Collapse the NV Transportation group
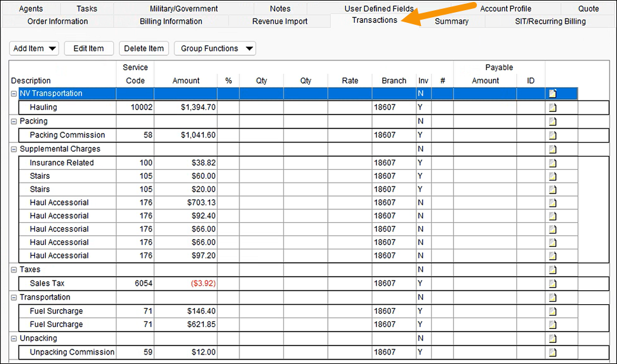 coord(14,94)
